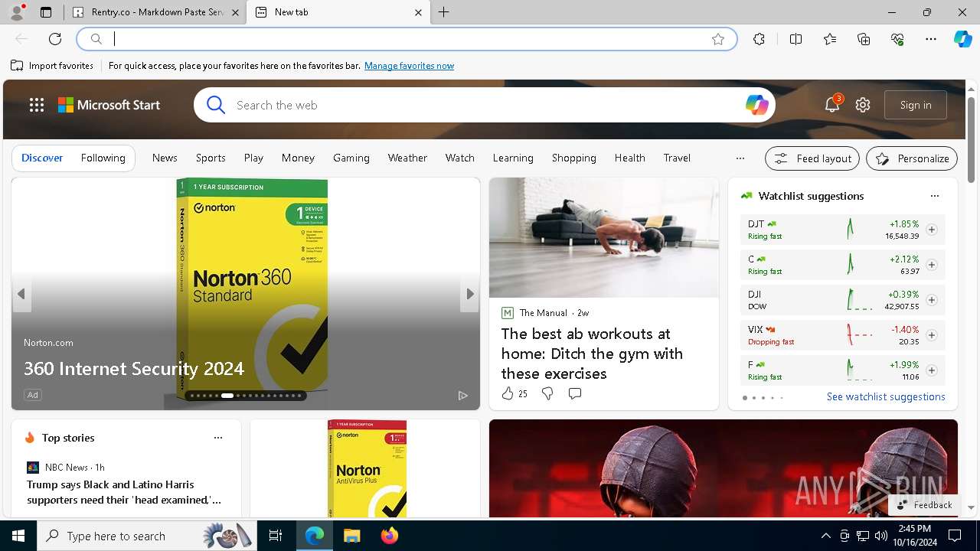This screenshot has height=551, width=980.
Task: Open the AdChoices icon on Norton ad
Action: coord(462,395)
